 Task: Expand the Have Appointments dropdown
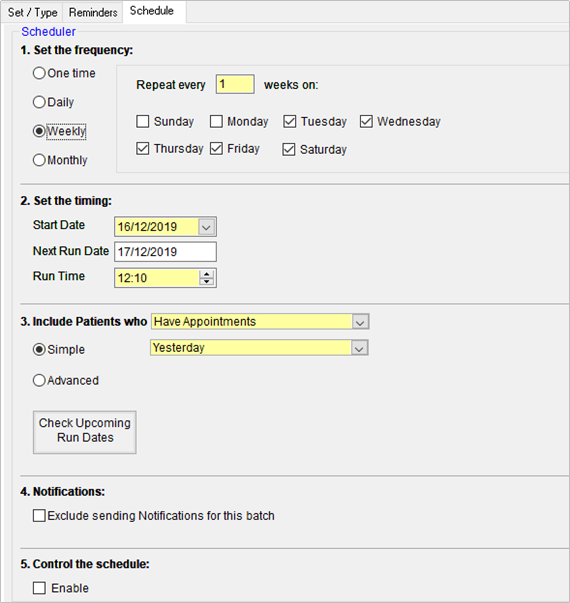click(x=360, y=322)
